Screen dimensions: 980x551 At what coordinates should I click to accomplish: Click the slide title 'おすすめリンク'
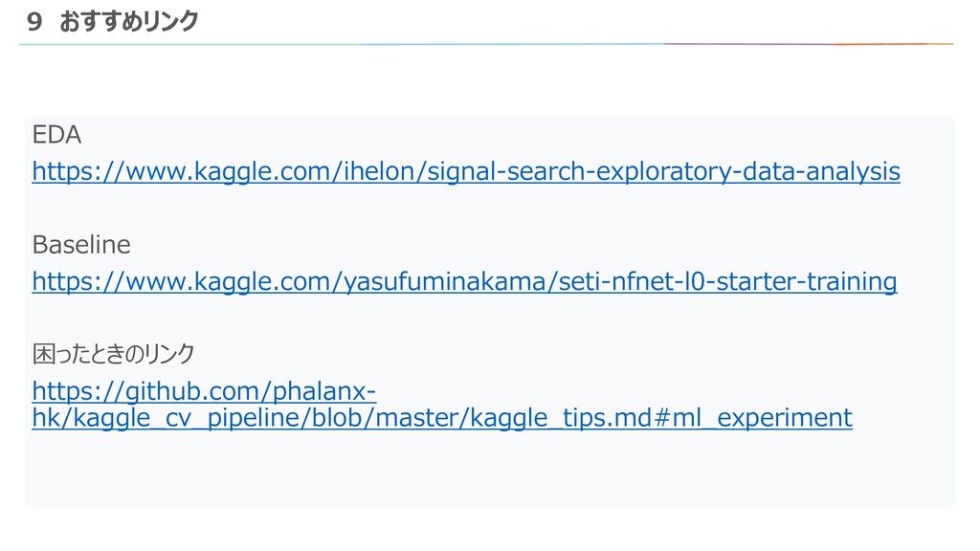coord(128,21)
